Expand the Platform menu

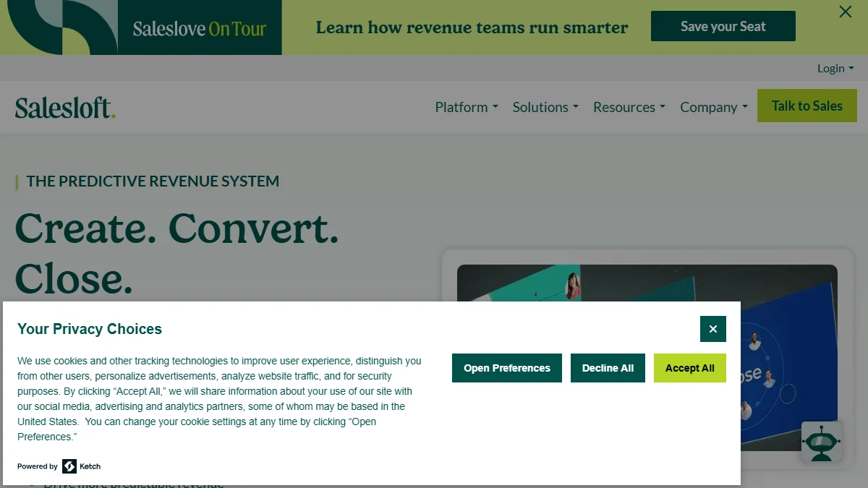[467, 107]
